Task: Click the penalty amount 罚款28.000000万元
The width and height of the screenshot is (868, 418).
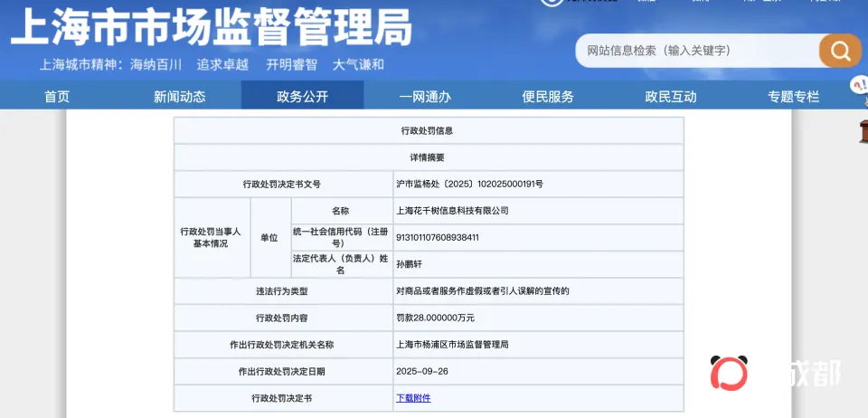Action: (435, 318)
